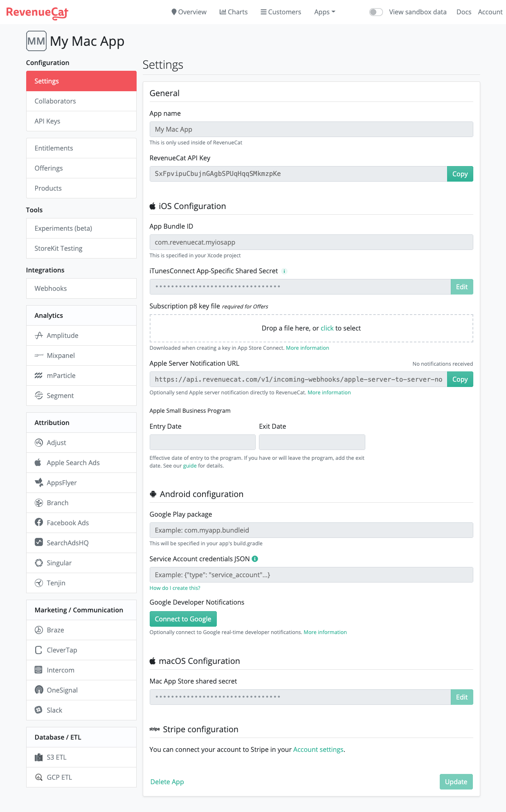The height and width of the screenshot is (812, 506).
Task: Open the Account settings link for Stripe
Action: point(318,749)
